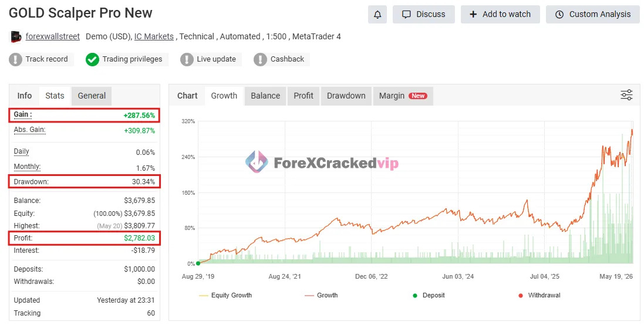Toggle the Equity Growth legend series

click(225, 296)
